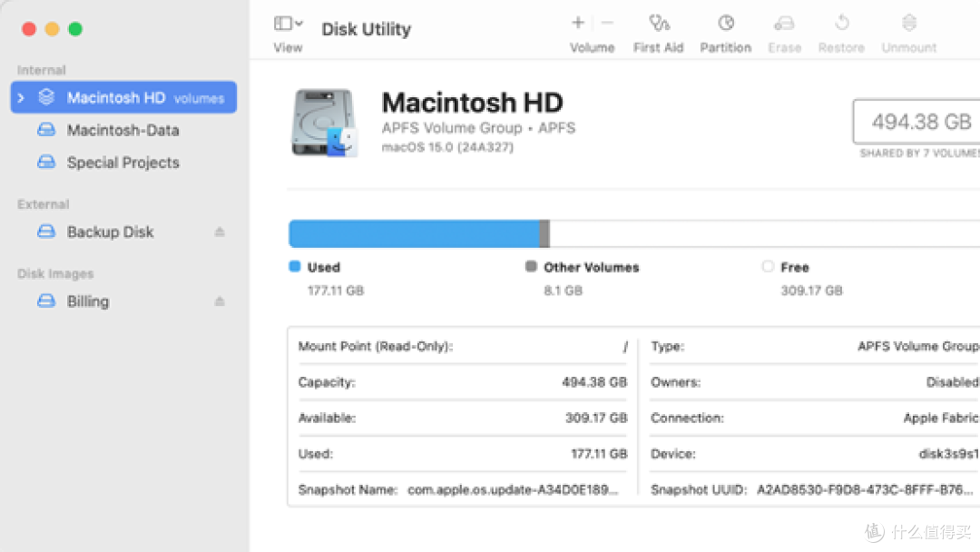The image size is (980, 552).
Task: Click the Owners Disabled value
Action: tap(953, 382)
